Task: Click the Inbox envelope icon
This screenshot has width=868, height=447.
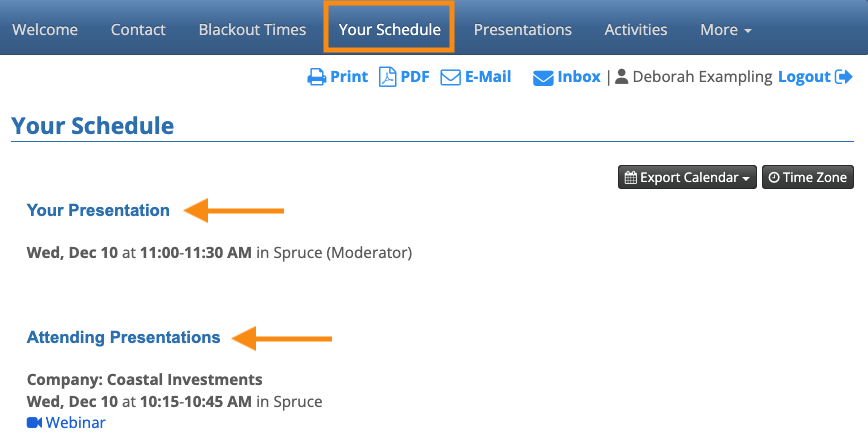Action: pos(543,77)
